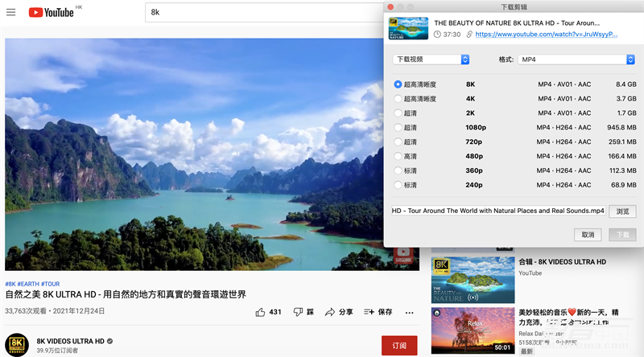
Task: Click the 合辑 - 8K VIDEOS ULTRA HD title
Action: [562, 262]
